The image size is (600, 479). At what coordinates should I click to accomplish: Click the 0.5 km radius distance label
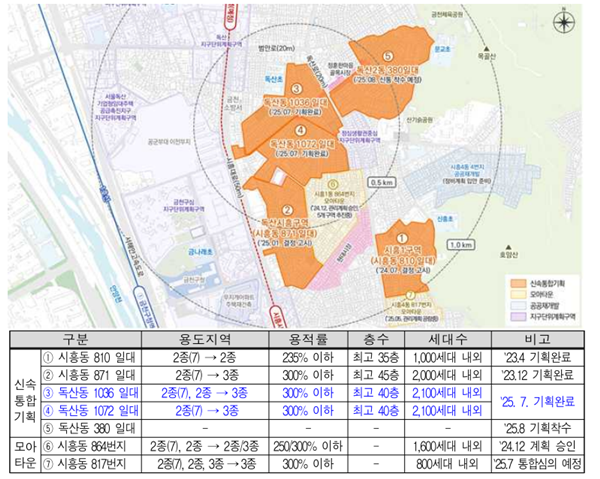[382, 184]
